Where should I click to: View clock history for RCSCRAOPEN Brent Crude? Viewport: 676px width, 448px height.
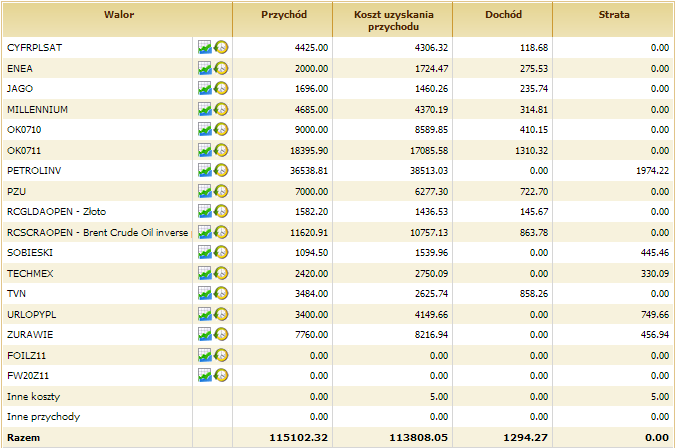[x=221, y=232]
